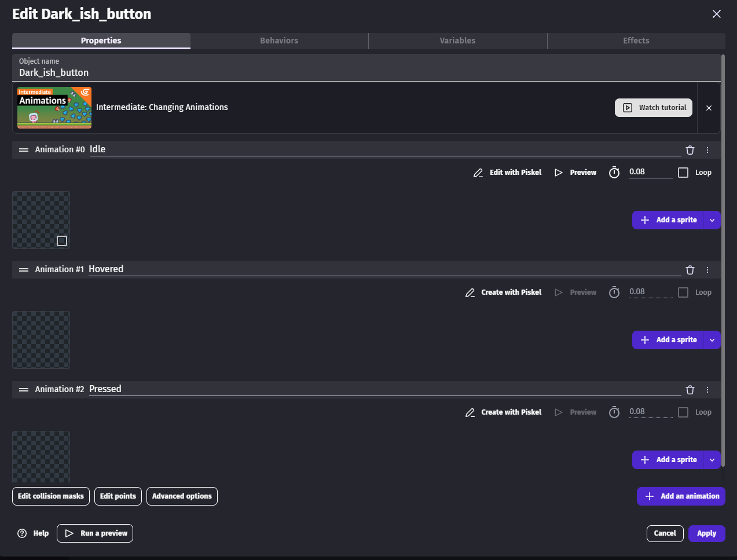
Task: Expand Add a sprite options for Pressed
Action: point(712,460)
